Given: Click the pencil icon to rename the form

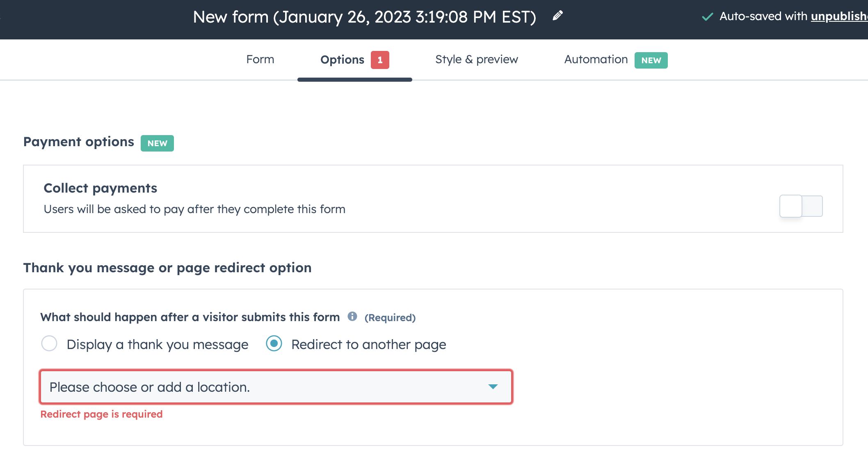Looking at the screenshot, I should click(x=557, y=16).
